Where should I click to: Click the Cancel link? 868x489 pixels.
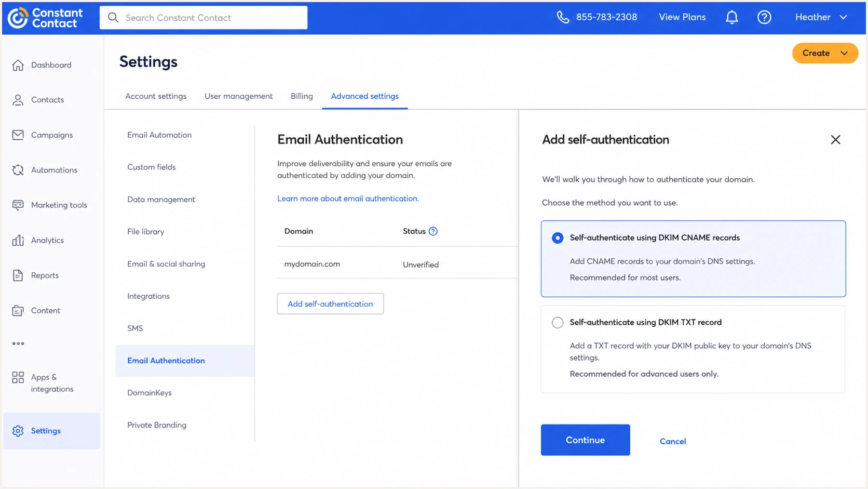(x=673, y=441)
